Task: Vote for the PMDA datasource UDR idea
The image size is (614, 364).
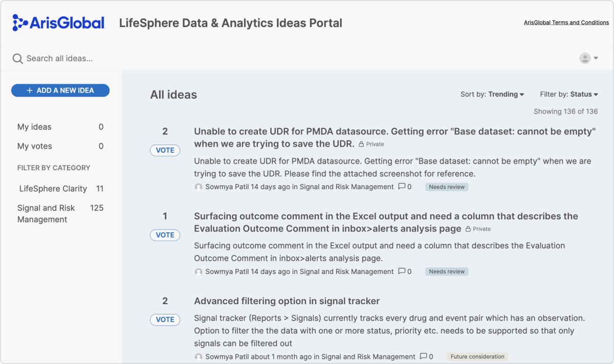Action: tap(165, 150)
